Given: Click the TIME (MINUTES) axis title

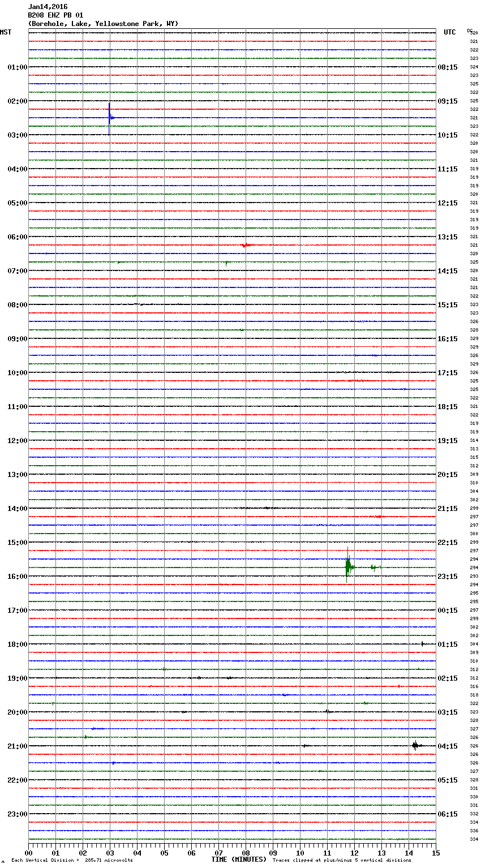Looking at the screenshot, I should coord(239,860).
